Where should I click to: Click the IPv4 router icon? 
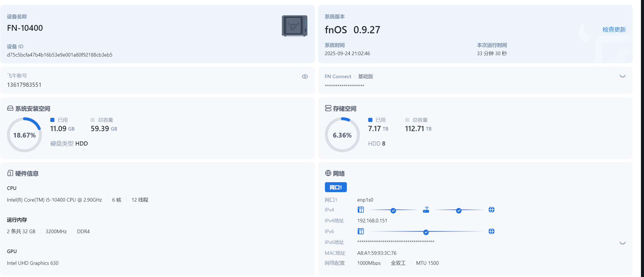point(426,210)
